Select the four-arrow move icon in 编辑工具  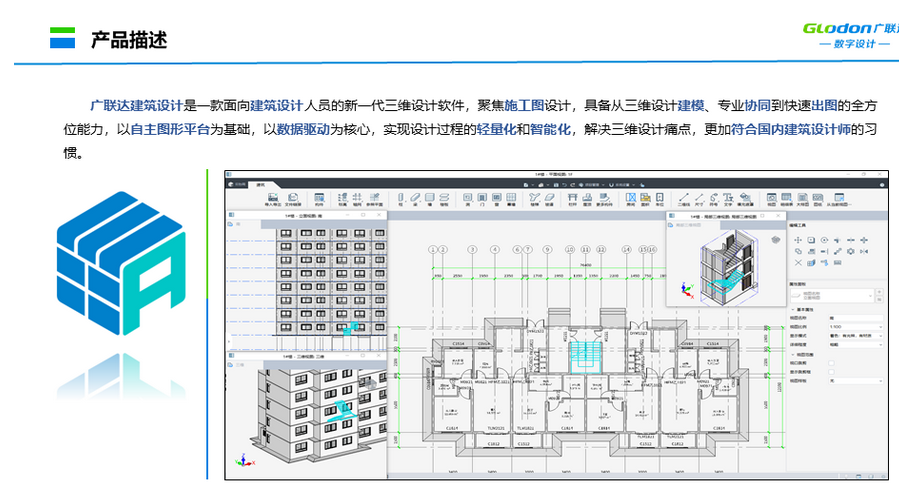click(798, 240)
